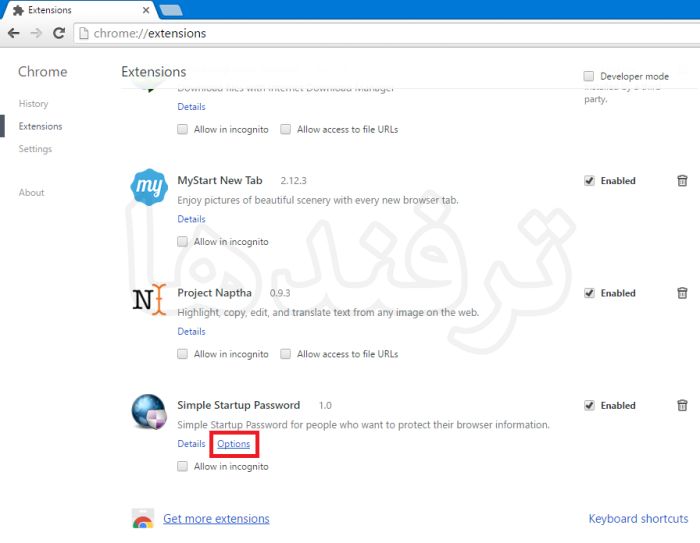Click the MyStart New Tab title
700x543 pixels.
tap(220, 180)
